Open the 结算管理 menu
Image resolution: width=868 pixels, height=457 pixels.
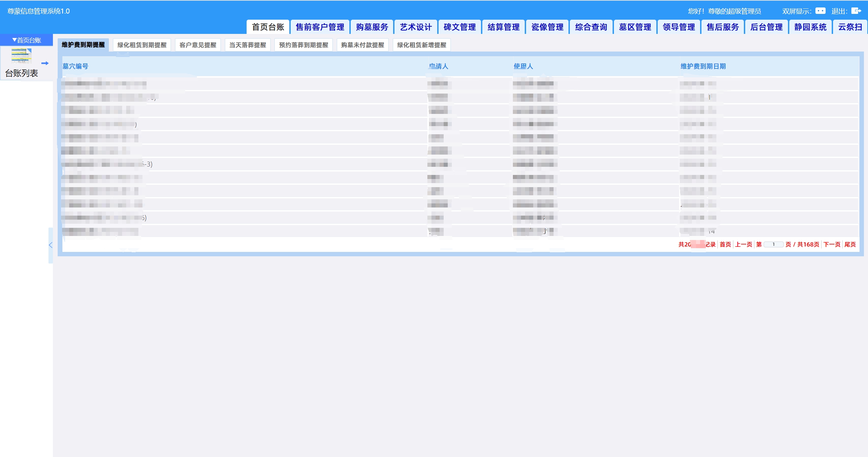tap(503, 27)
